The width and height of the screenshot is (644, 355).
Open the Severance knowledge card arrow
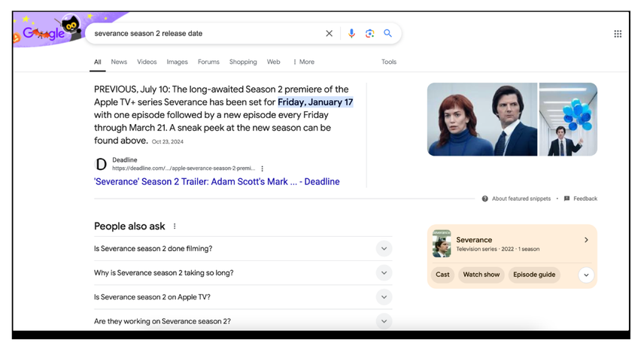(586, 240)
